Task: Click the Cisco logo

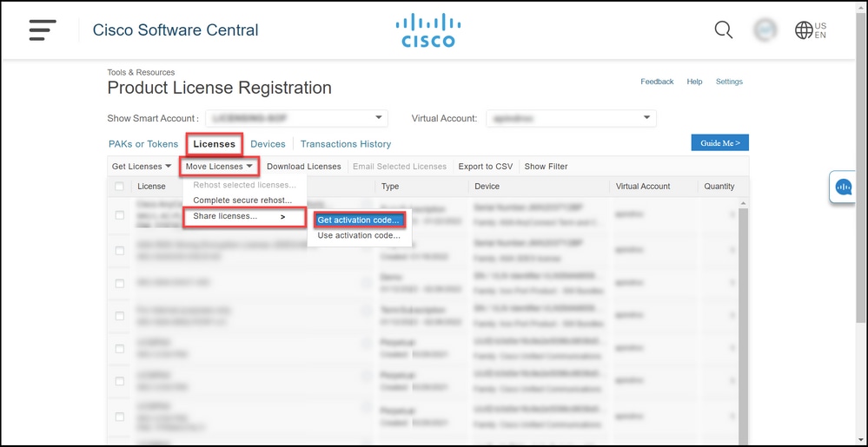Action: [x=427, y=30]
